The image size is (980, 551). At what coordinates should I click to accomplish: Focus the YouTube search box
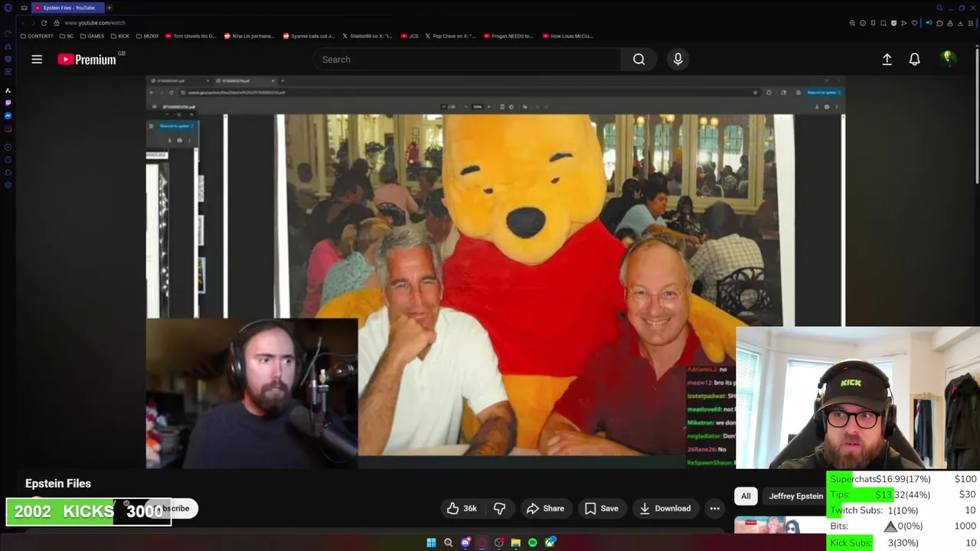coord(467,59)
